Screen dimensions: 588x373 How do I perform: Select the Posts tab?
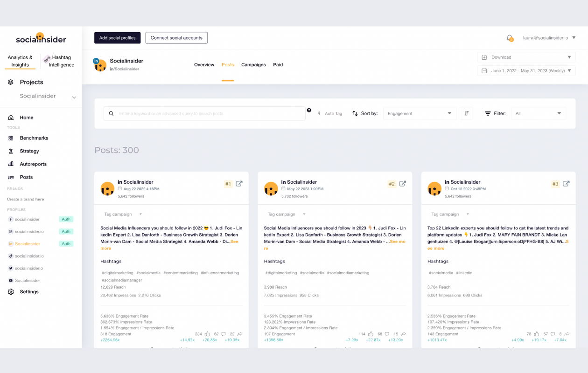point(228,65)
